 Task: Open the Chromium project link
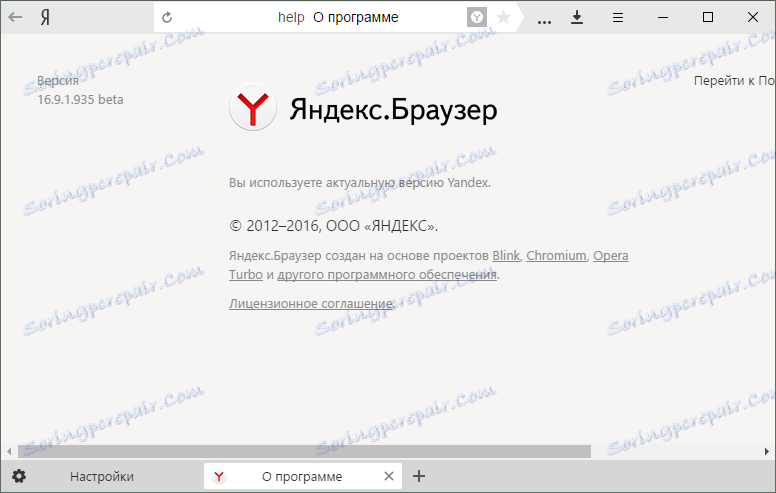(x=556, y=256)
